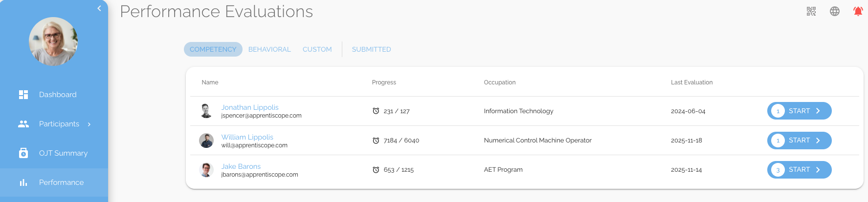Click the OJT Summary clock icon
The height and width of the screenshot is (202, 868).
[x=23, y=153]
